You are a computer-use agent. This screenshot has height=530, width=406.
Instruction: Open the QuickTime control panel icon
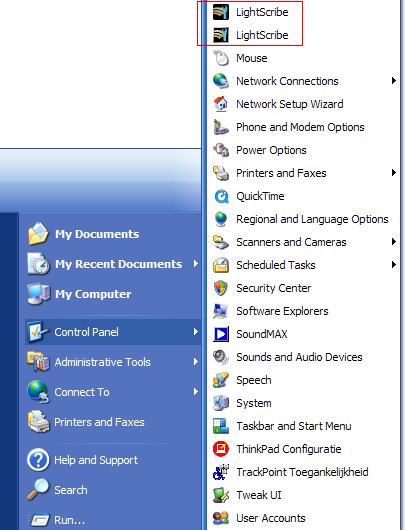coord(221,196)
